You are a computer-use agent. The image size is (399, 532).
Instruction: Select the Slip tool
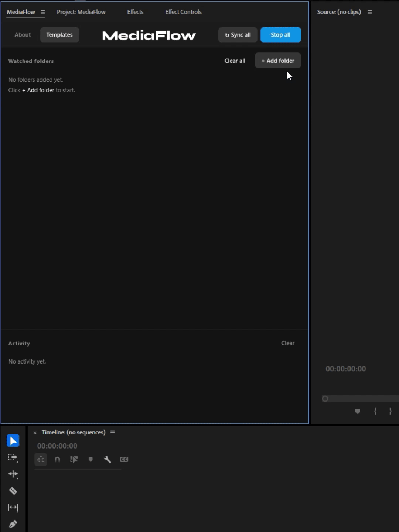[x=13, y=508]
